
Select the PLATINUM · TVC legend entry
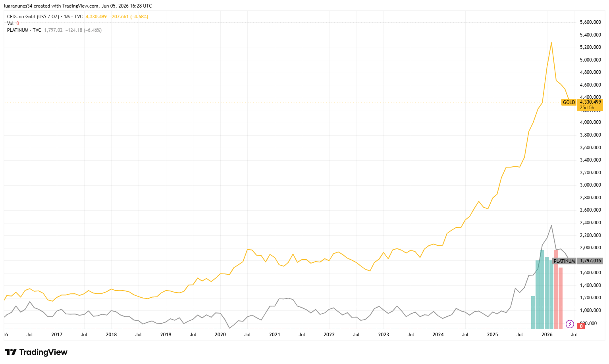pos(24,30)
